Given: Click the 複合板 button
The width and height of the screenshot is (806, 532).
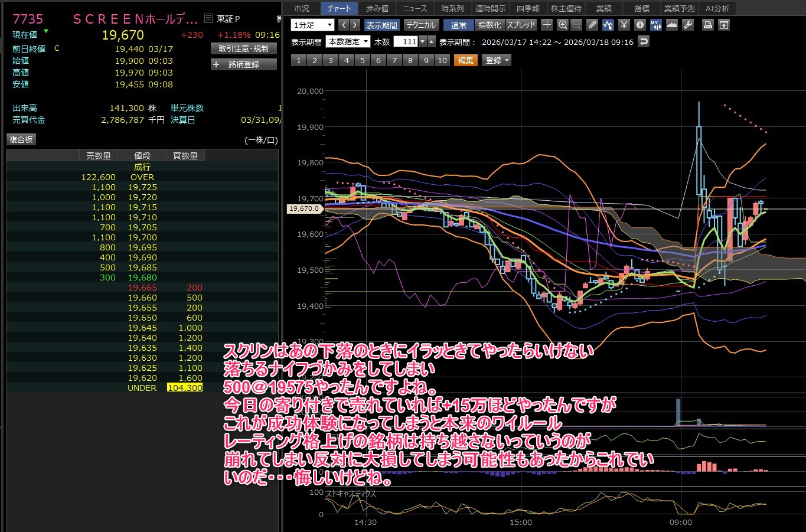Looking at the screenshot, I should 21,139.
